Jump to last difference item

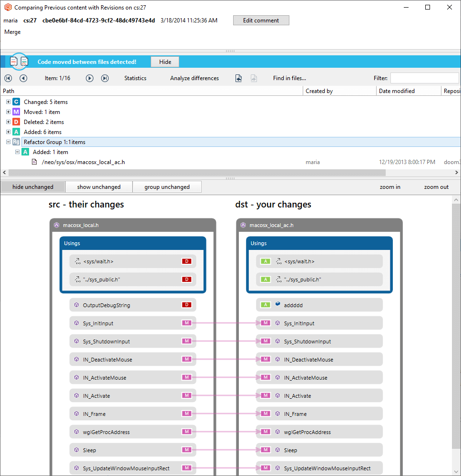(105, 78)
